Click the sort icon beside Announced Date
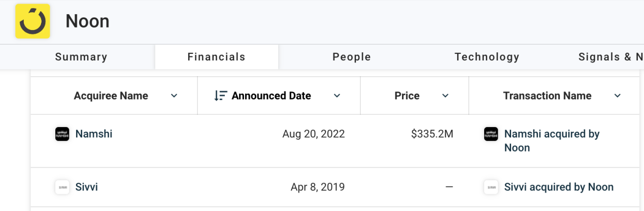This screenshot has height=211, width=644. (x=220, y=96)
